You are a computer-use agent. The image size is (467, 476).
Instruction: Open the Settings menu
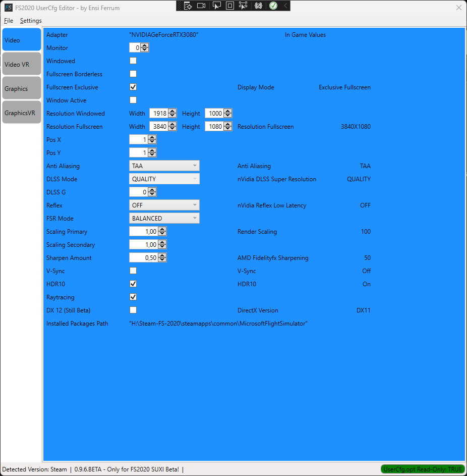[x=31, y=20]
